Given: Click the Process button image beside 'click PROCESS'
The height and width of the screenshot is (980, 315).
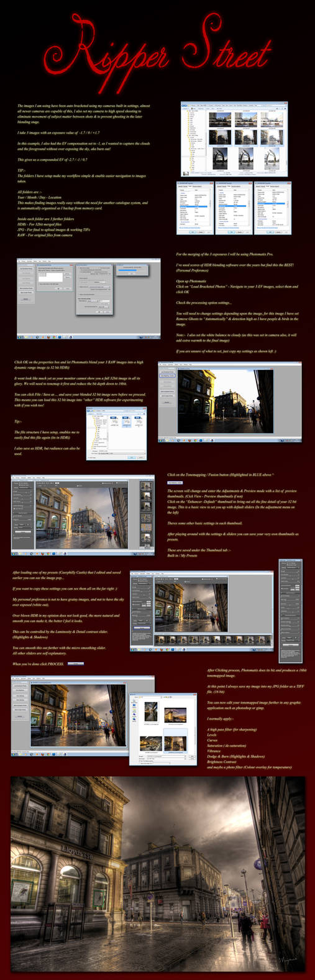Looking at the screenshot, I should 76,664.
